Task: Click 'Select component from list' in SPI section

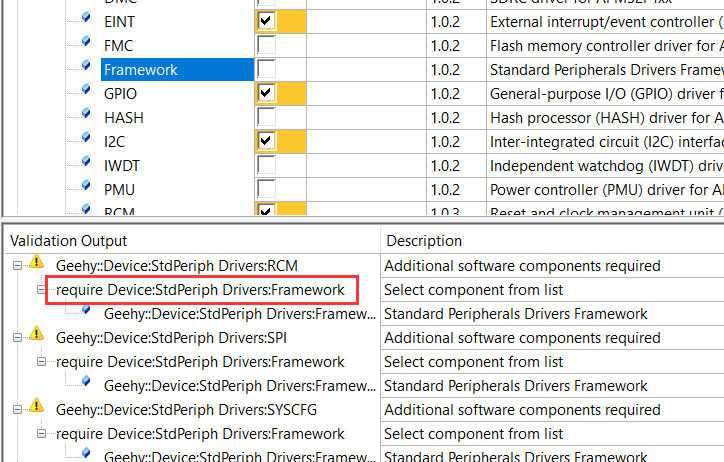Action: point(473,362)
